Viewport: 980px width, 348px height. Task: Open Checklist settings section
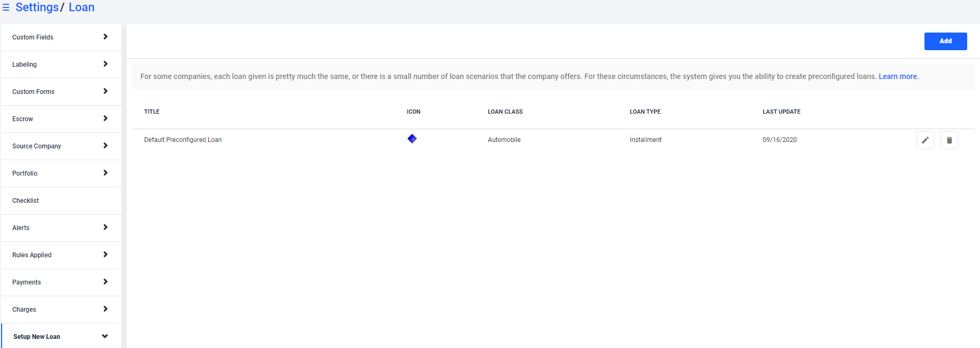click(x=61, y=201)
